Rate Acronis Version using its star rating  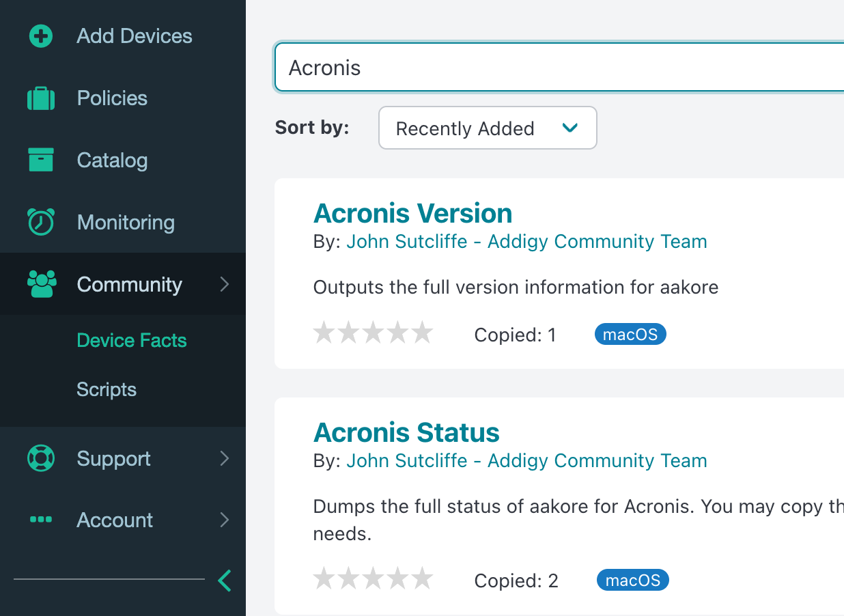(x=373, y=333)
